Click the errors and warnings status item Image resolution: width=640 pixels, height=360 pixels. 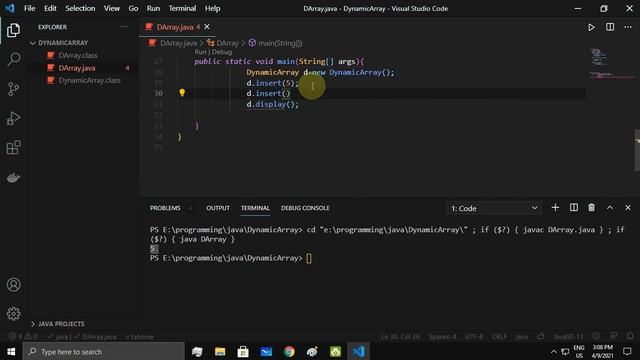click(23, 337)
